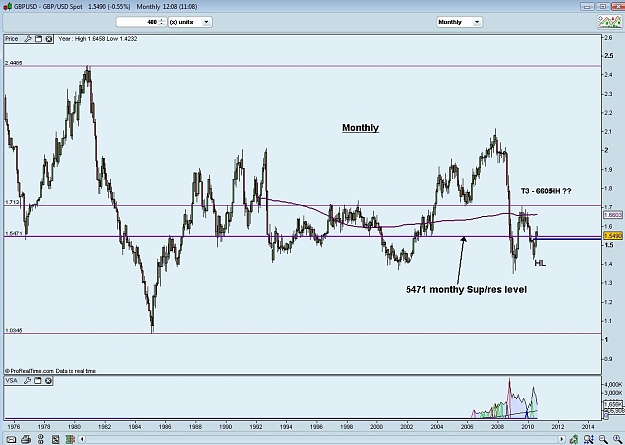The width and height of the screenshot is (625, 445).
Task: Click the 2010 time axis label
Action: click(x=528, y=426)
